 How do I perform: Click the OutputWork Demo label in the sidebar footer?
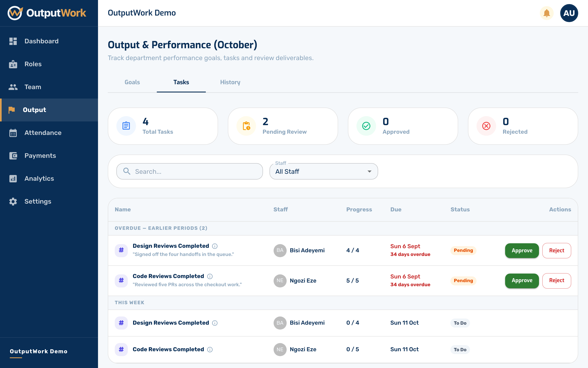pos(38,351)
